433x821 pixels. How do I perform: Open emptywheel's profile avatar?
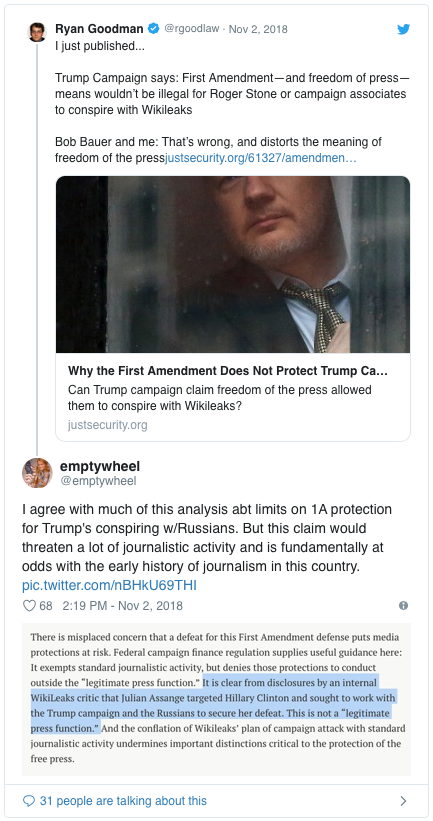[37, 473]
